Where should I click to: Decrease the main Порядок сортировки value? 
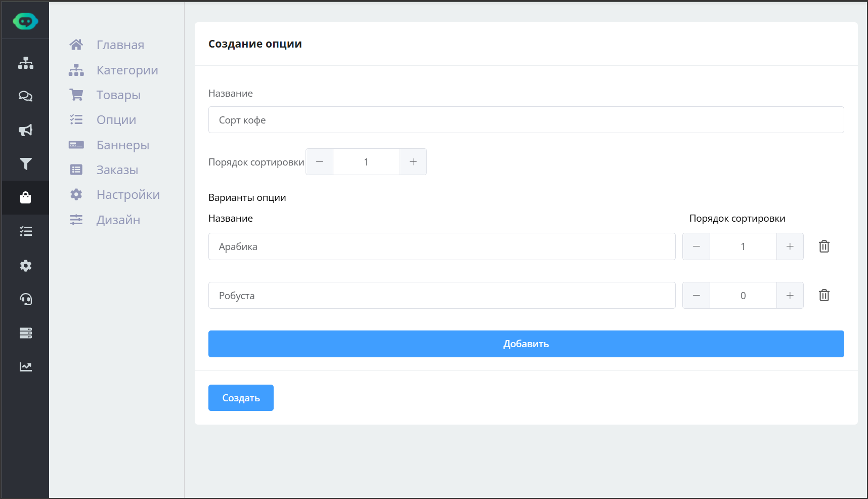[320, 162]
